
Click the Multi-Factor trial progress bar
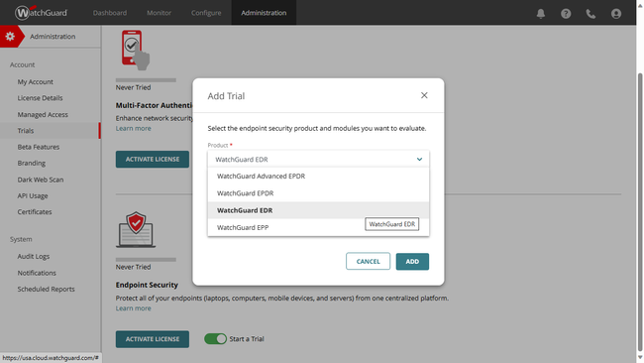pos(146,80)
